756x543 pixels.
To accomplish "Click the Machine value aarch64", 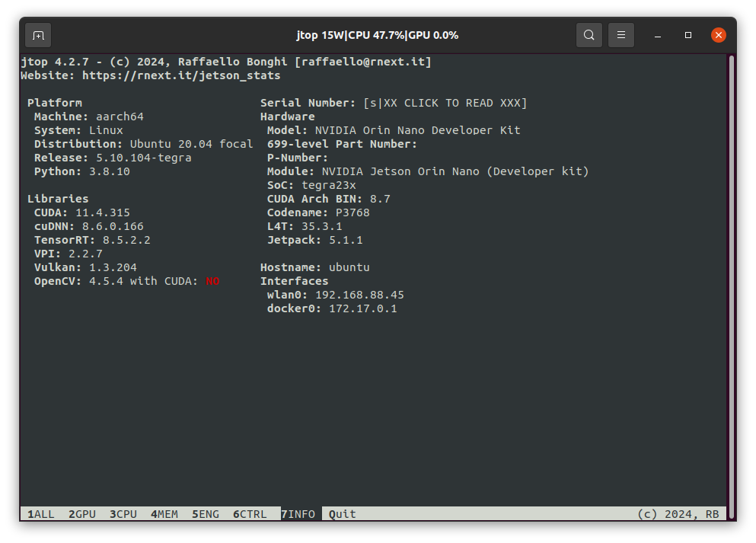I will [120, 117].
